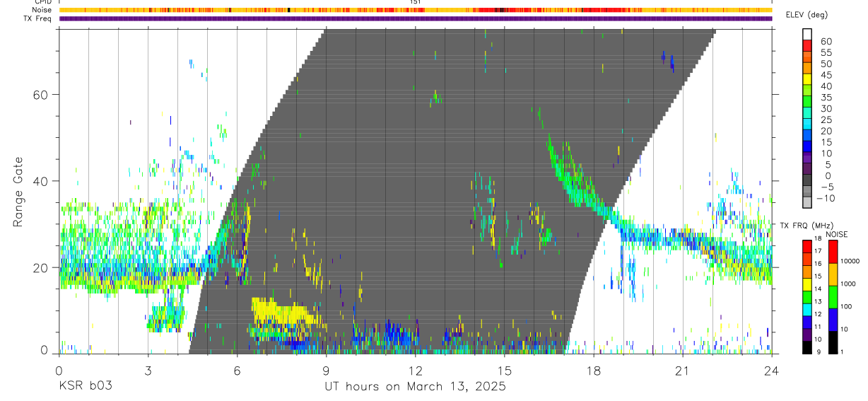Select the purple TX Freq strip above the plot
Screen dimensions: 868x401
click(416, 18)
